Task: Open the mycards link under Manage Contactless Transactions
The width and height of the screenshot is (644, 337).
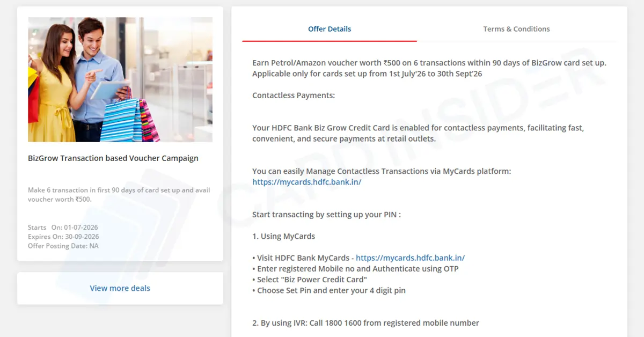Action: pos(307,182)
